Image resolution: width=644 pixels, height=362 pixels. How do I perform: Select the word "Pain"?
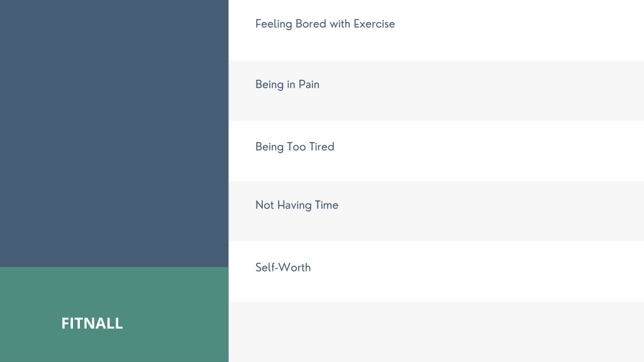(309, 84)
